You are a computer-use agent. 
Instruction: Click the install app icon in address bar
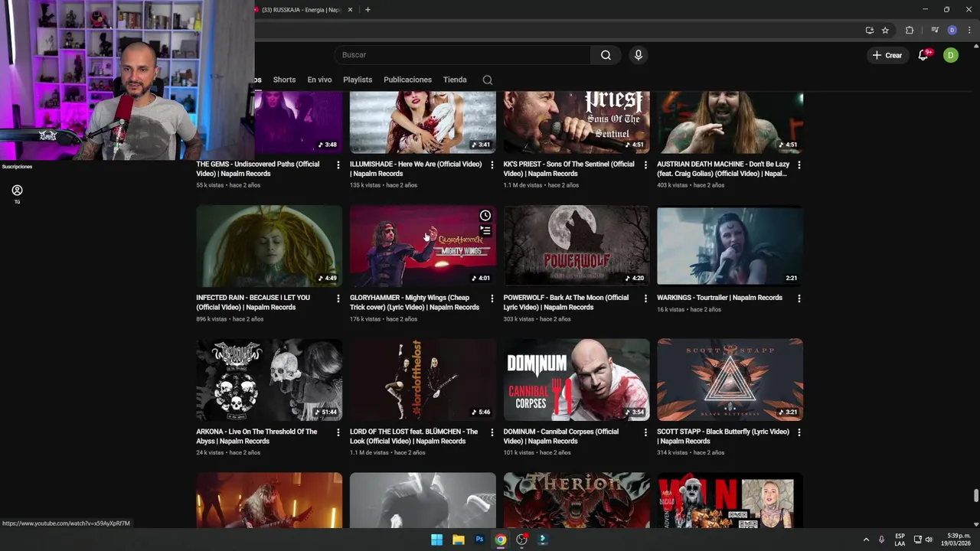869,31
